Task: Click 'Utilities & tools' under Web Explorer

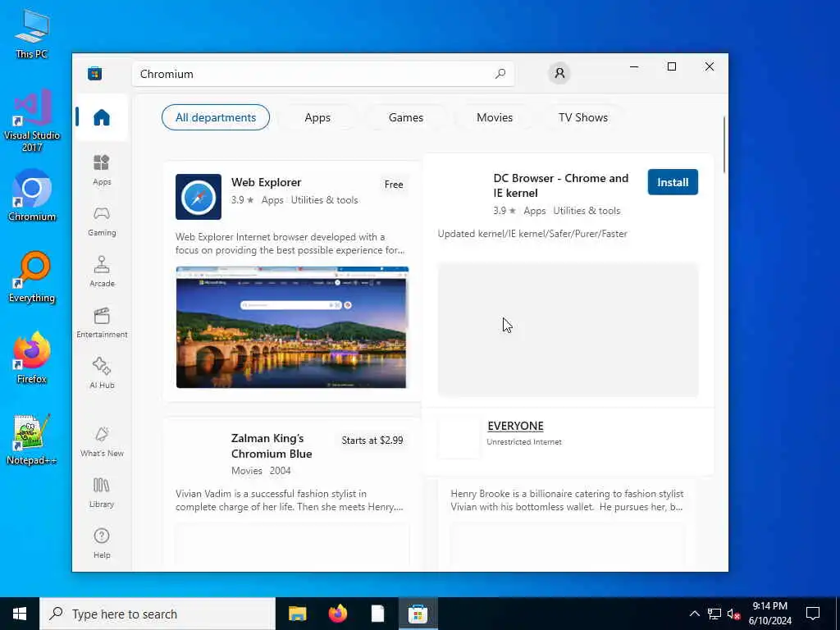Action: click(324, 200)
